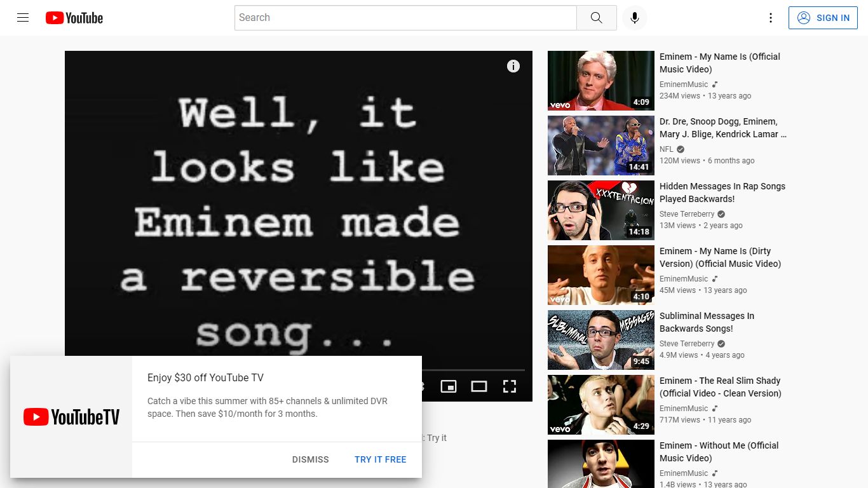
Task: Click Steve Terreberry under Hidden Messages video
Action: [687, 214]
